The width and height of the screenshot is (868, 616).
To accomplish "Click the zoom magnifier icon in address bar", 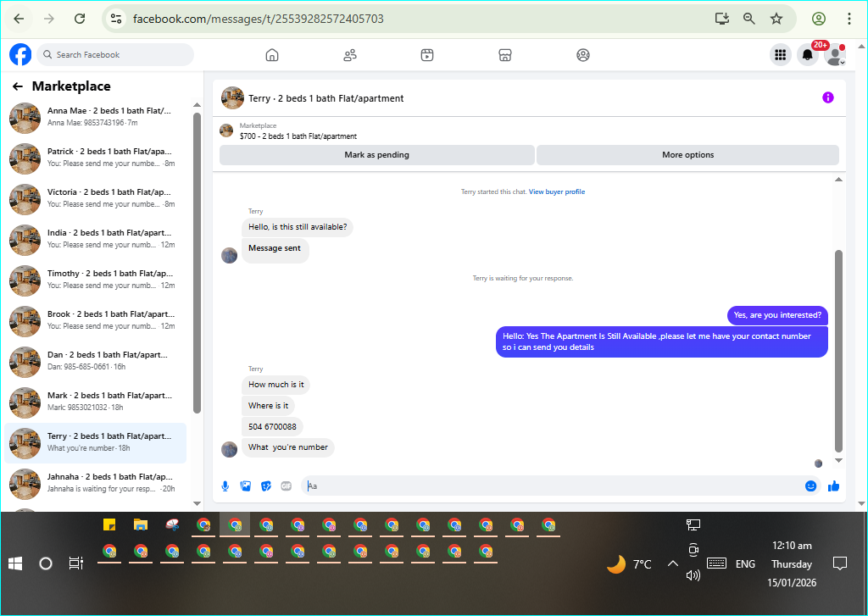I will pyautogui.click(x=749, y=19).
